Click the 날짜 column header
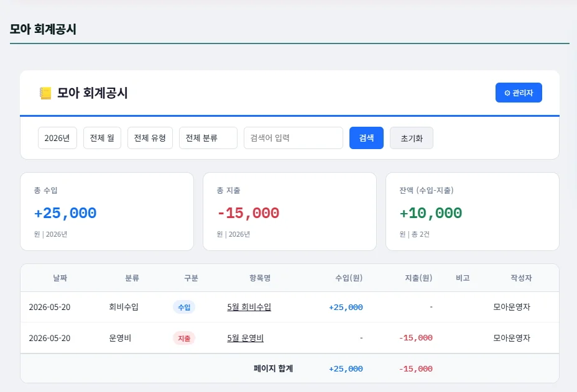Image resolution: width=577 pixels, height=392 pixels. [60, 278]
